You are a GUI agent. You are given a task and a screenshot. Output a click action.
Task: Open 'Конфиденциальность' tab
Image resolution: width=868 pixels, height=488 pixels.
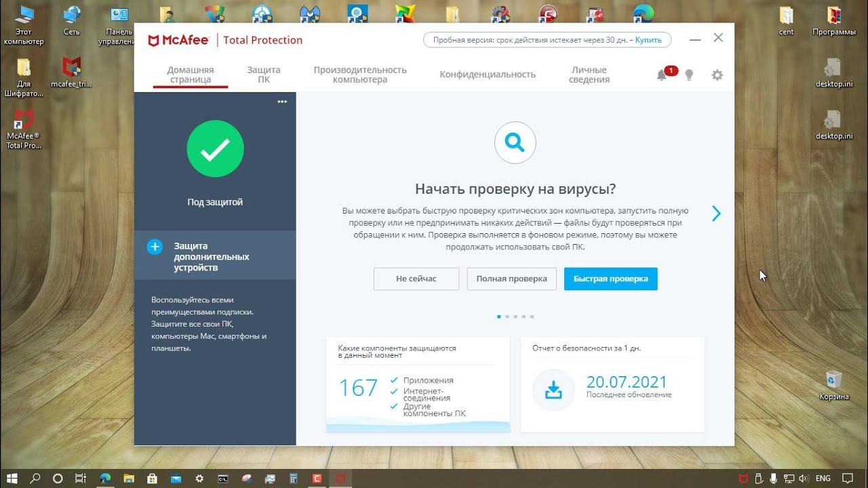click(488, 75)
